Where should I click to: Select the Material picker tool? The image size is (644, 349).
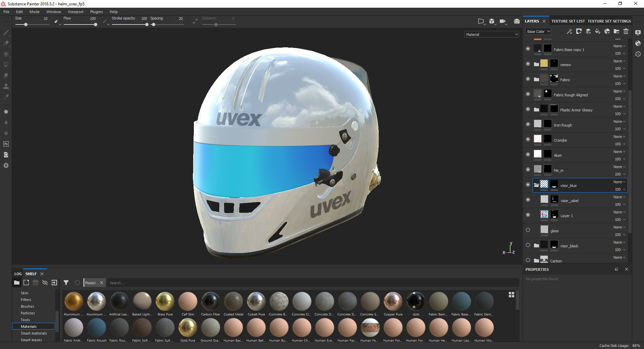6,97
